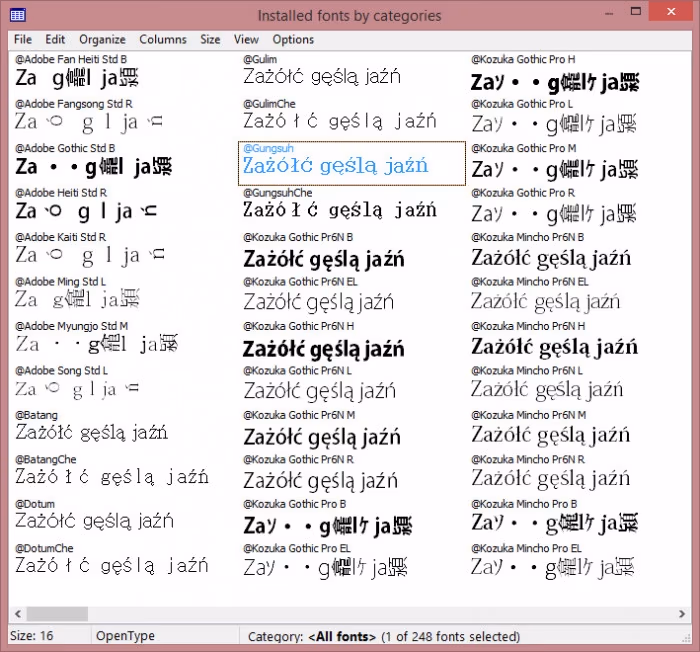Open the Size menu

coord(210,40)
